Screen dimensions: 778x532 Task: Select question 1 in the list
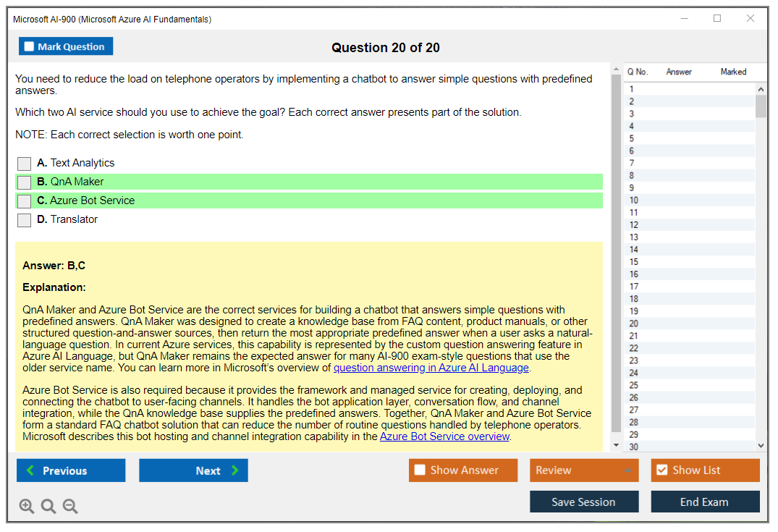click(x=690, y=89)
